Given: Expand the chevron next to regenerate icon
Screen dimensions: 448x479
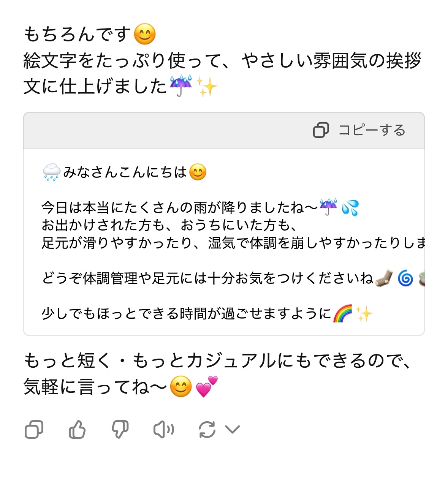Looking at the screenshot, I should tap(233, 430).
